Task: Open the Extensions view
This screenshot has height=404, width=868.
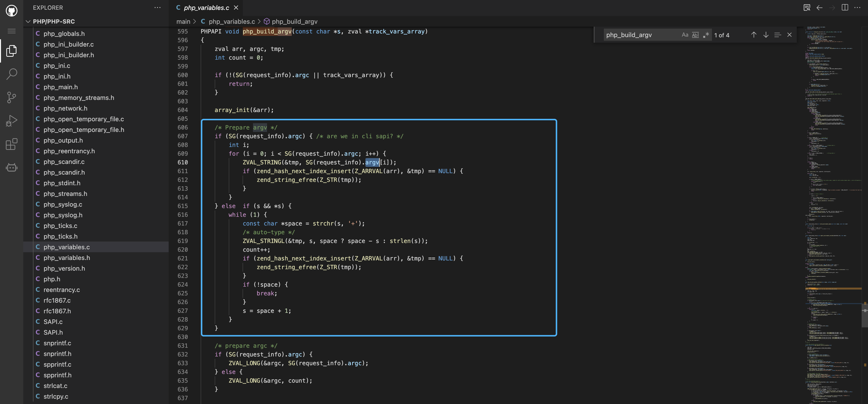Action: point(11,144)
